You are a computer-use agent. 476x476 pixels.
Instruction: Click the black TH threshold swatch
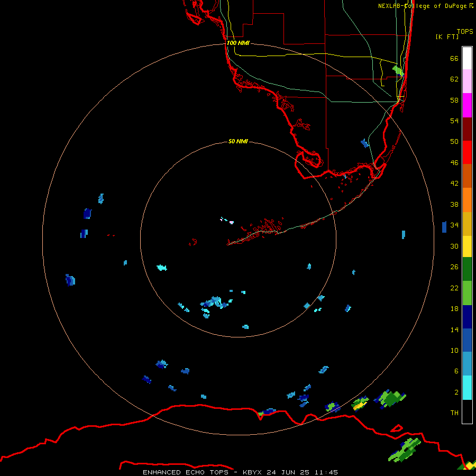pyautogui.click(x=467, y=411)
